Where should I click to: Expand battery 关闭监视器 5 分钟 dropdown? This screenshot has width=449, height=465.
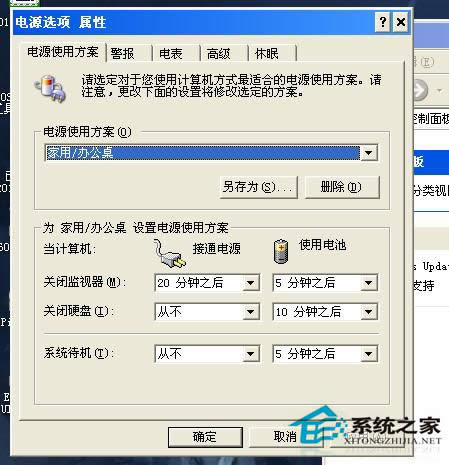pos(369,283)
